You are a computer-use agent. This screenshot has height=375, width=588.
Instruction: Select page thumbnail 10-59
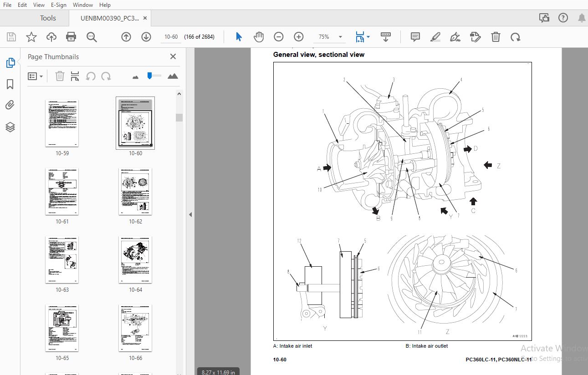[62, 123]
